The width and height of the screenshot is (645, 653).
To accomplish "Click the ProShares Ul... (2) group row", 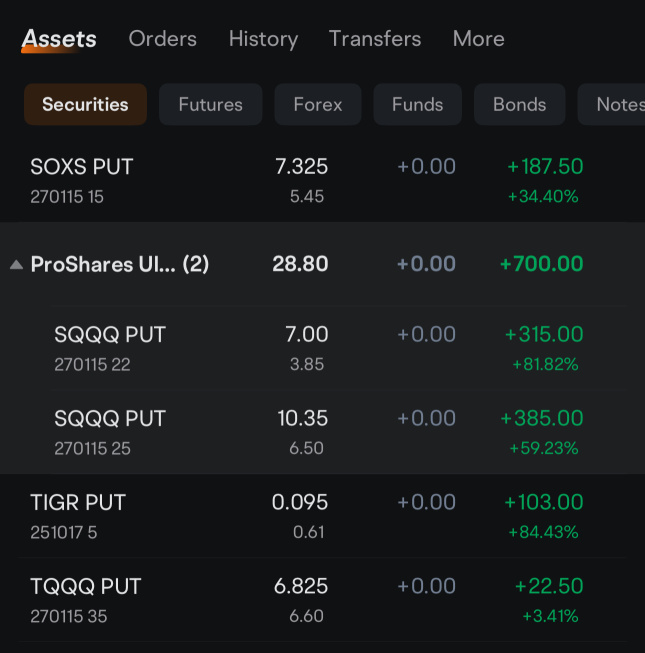I will pos(322,264).
